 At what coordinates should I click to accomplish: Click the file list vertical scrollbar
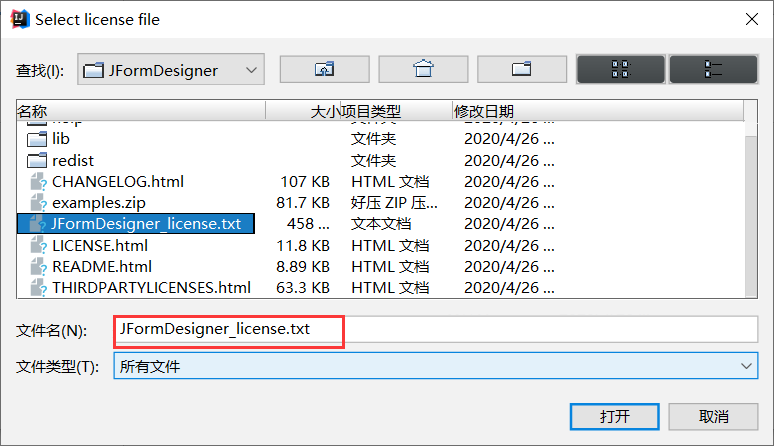(x=751, y=215)
